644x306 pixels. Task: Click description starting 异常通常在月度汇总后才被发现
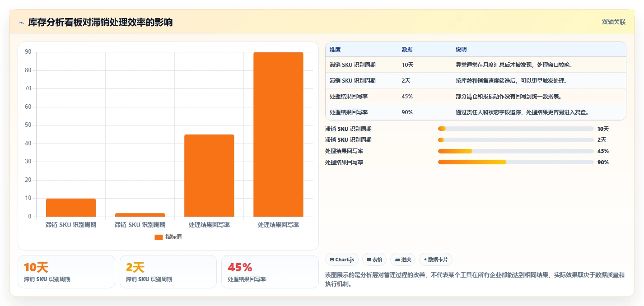coord(514,65)
